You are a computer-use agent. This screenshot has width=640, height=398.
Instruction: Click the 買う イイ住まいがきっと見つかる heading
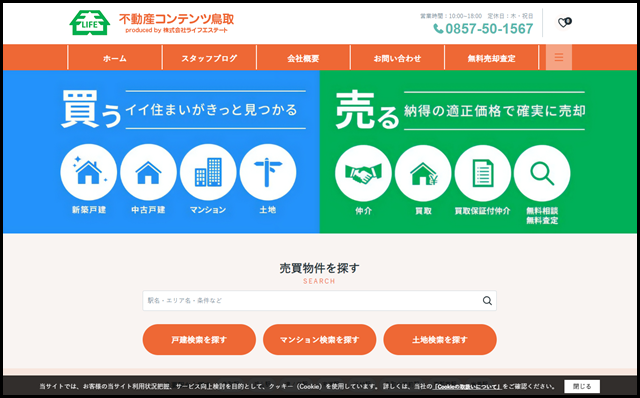coord(183,109)
